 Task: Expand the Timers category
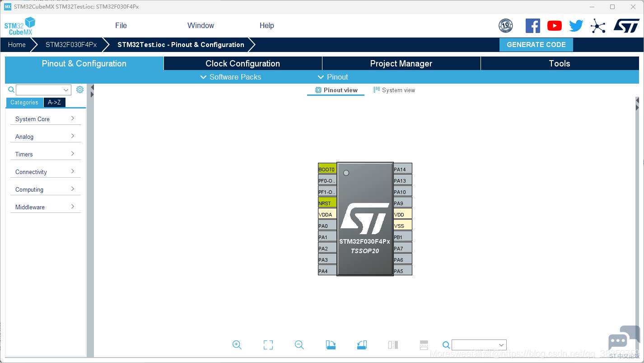45,154
